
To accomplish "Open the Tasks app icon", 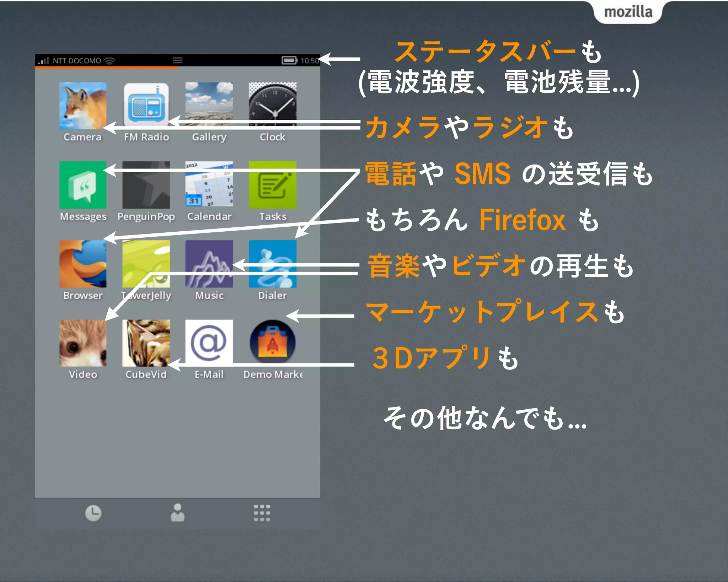I will 273,185.
